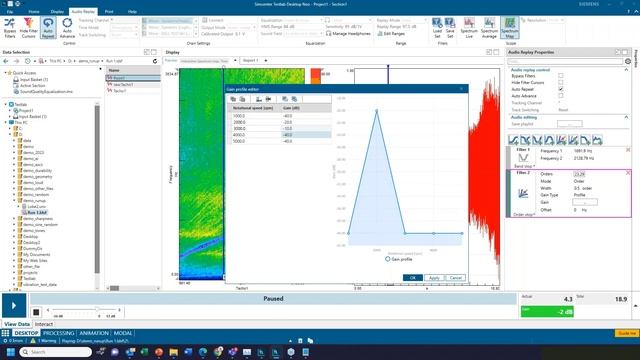The width and height of the screenshot is (640, 360).
Task: Add the third filter type icon in Audio editing
Action: (537, 140)
